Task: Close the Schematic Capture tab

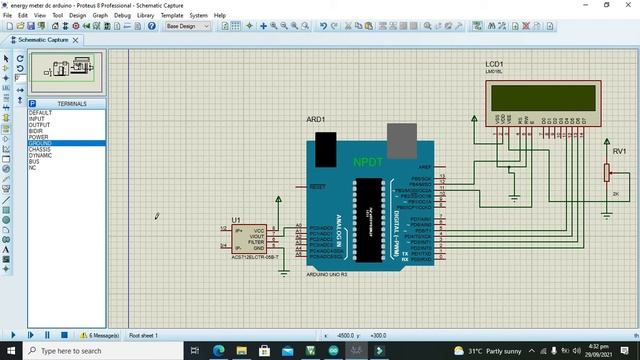Action: click(x=76, y=40)
